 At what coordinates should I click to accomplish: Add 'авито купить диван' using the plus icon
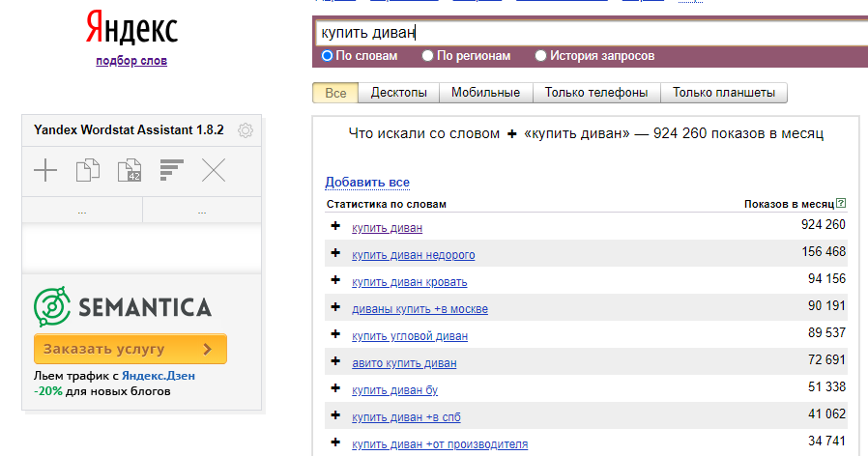pyautogui.click(x=335, y=362)
